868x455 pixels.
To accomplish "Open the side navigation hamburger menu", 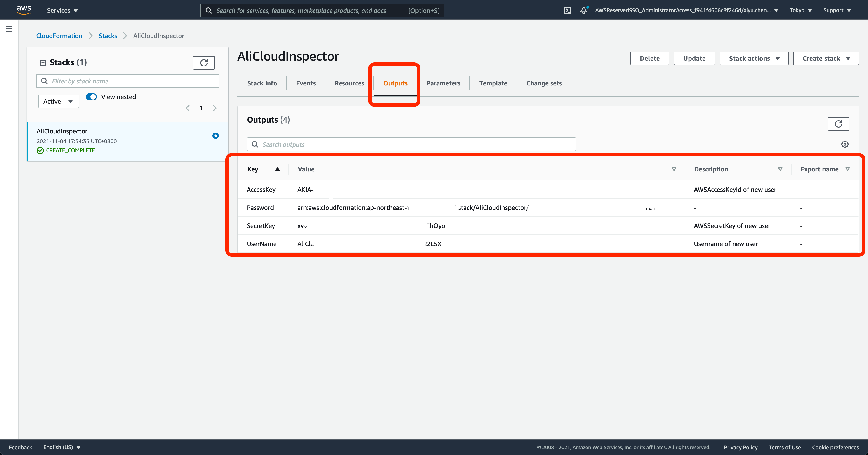I will click(x=9, y=29).
